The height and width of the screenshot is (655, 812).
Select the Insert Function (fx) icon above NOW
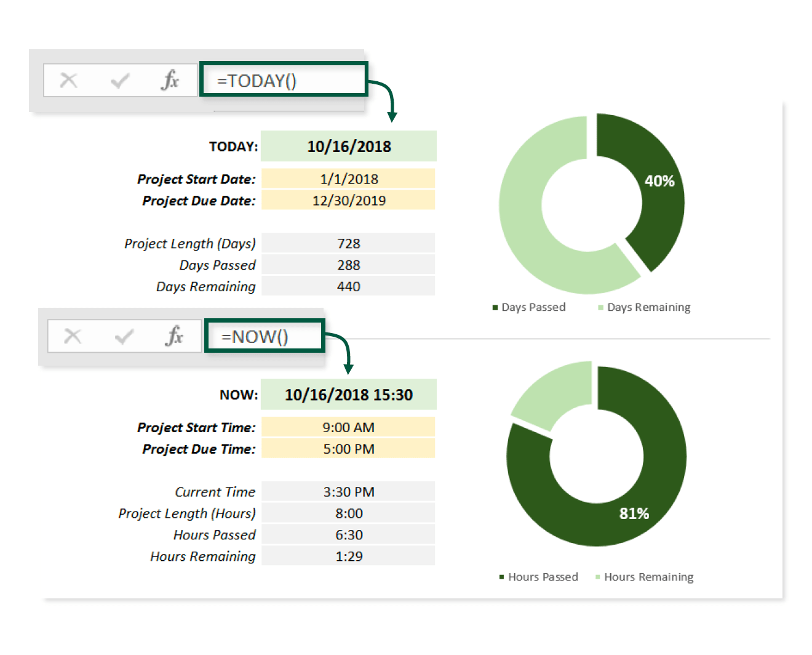[175, 336]
